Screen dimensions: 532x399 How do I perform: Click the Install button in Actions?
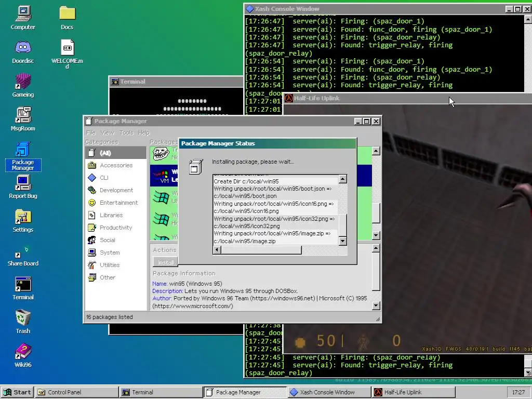tap(166, 262)
